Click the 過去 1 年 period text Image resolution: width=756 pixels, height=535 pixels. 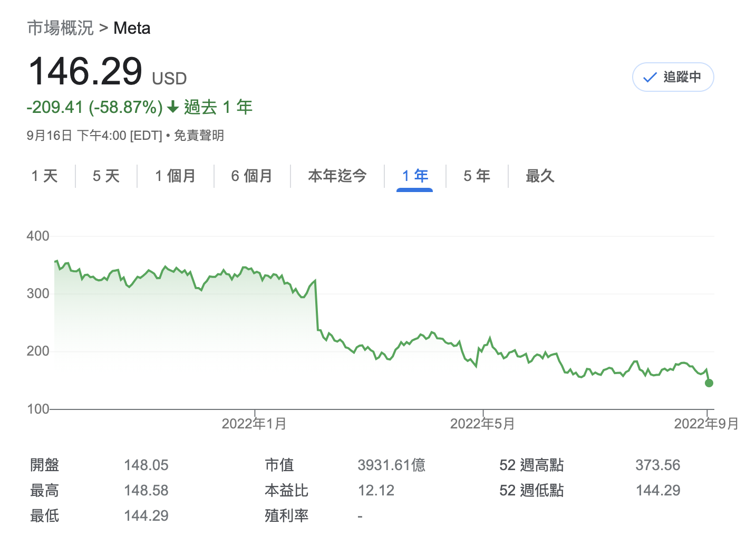(x=218, y=107)
